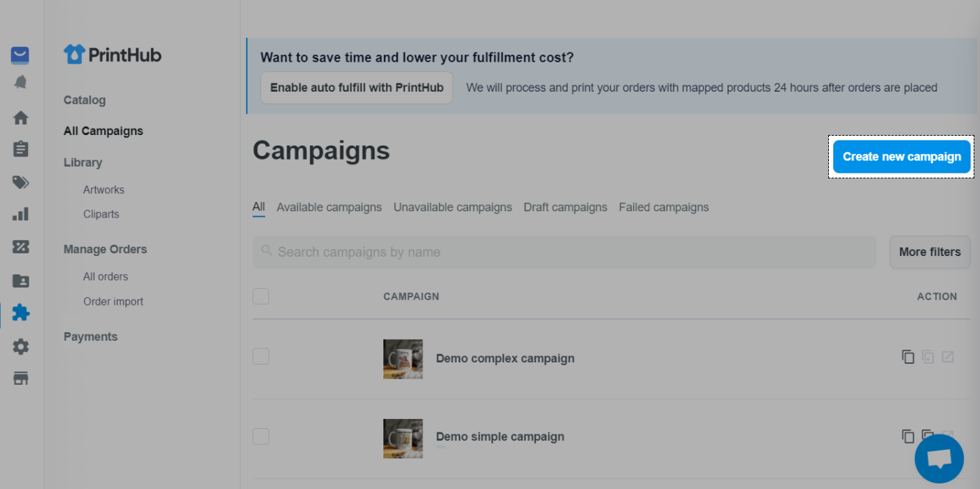Click the Create new campaign button

902,157
